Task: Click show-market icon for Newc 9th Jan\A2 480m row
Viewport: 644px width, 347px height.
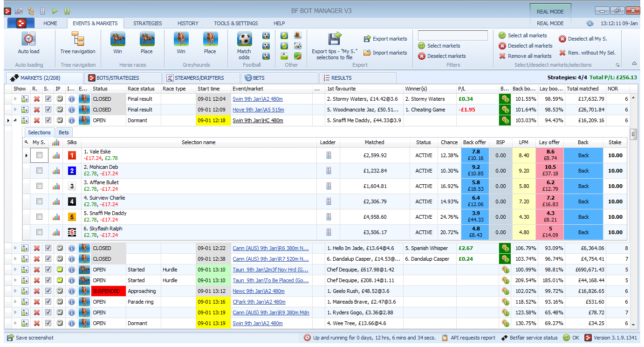Action: (25, 291)
